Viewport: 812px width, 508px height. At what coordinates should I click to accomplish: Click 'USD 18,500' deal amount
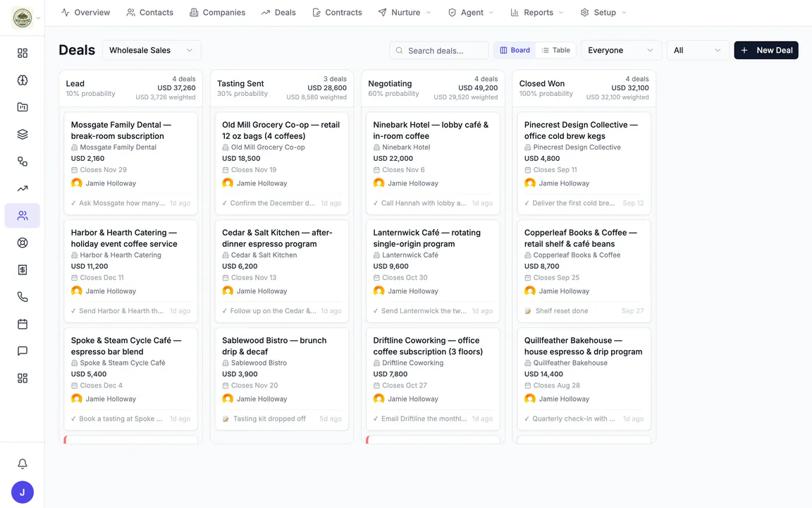(241, 159)
